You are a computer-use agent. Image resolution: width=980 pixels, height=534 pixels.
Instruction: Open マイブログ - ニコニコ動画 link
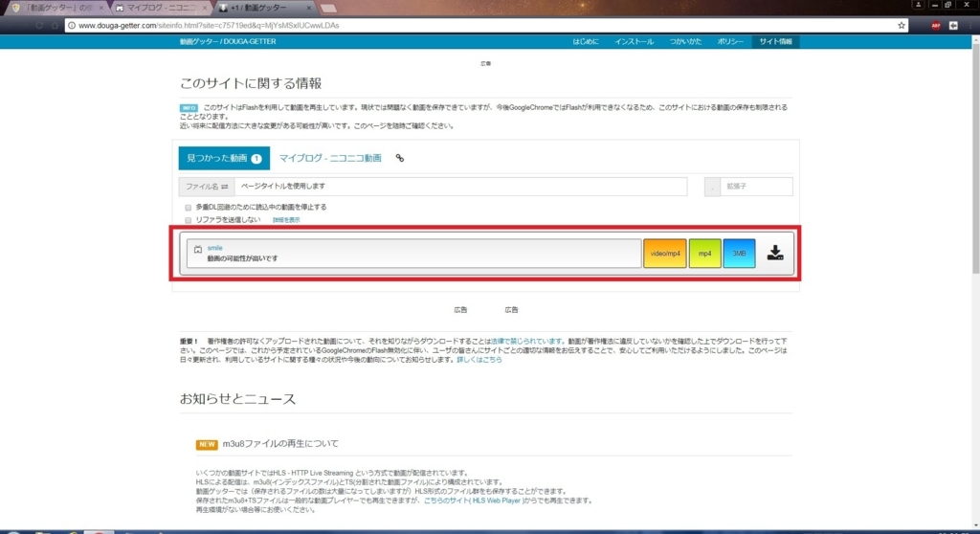pyautogui.click(x=330, y=158)
